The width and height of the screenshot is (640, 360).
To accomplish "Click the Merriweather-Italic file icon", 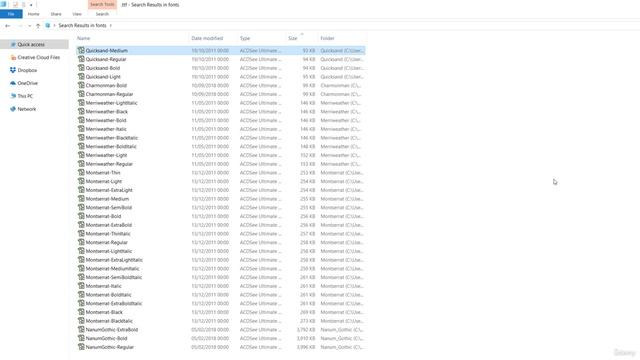I will point(81,129).
